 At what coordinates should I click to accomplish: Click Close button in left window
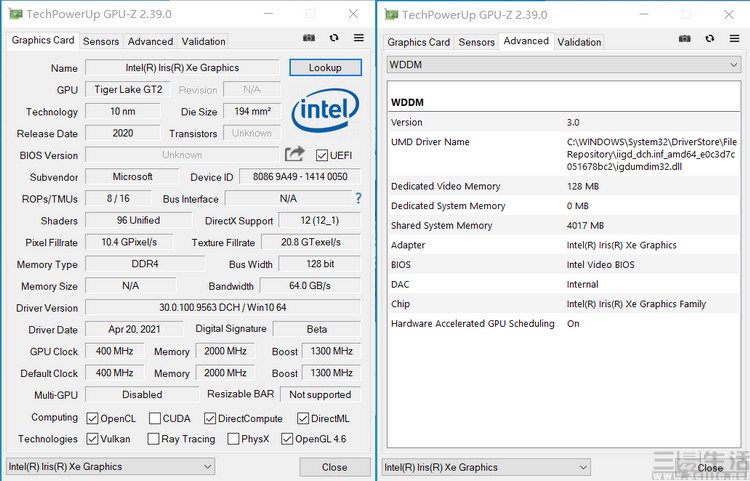coord(335,467)
